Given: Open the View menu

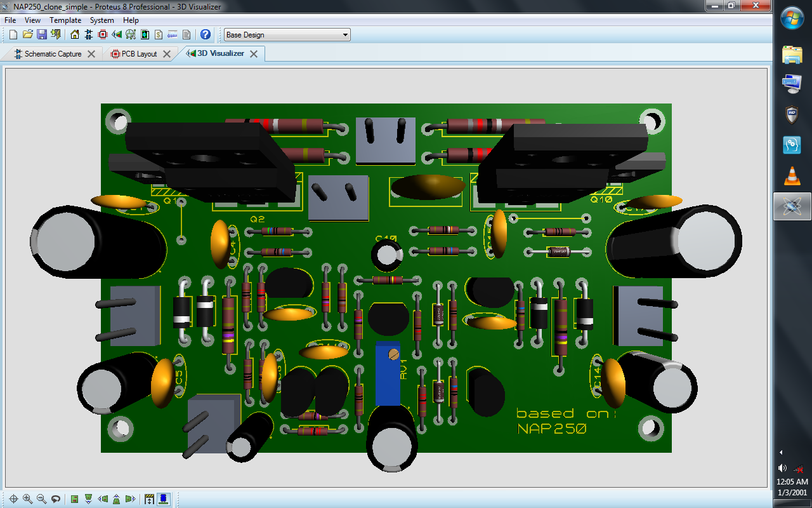Looking at the screenshot, I should 32,20.
